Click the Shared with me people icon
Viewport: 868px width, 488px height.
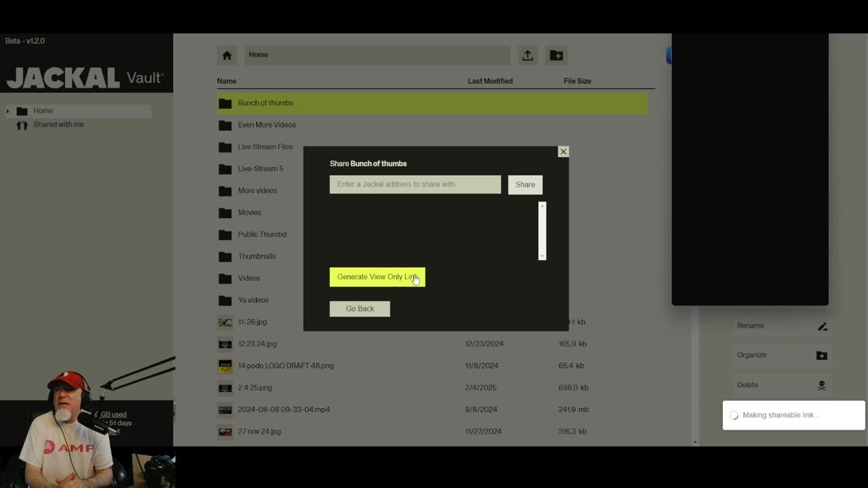pyautogui.click(x=22, y=125)
